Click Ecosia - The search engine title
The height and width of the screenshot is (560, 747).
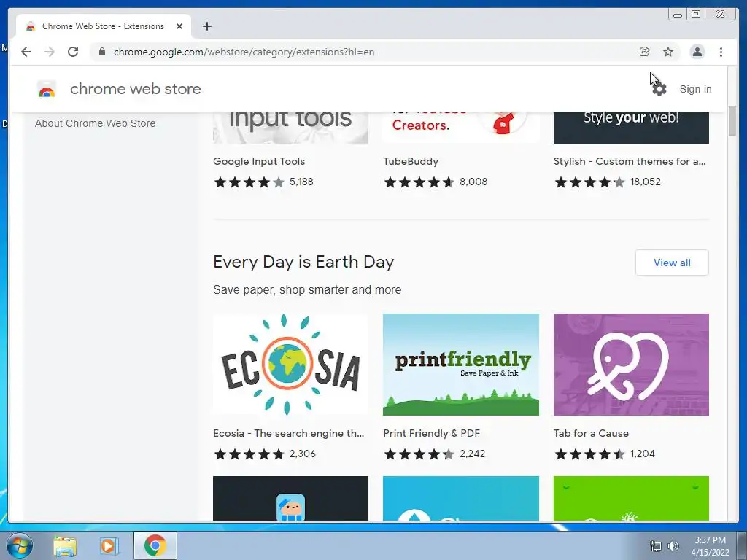click(288, 433)
